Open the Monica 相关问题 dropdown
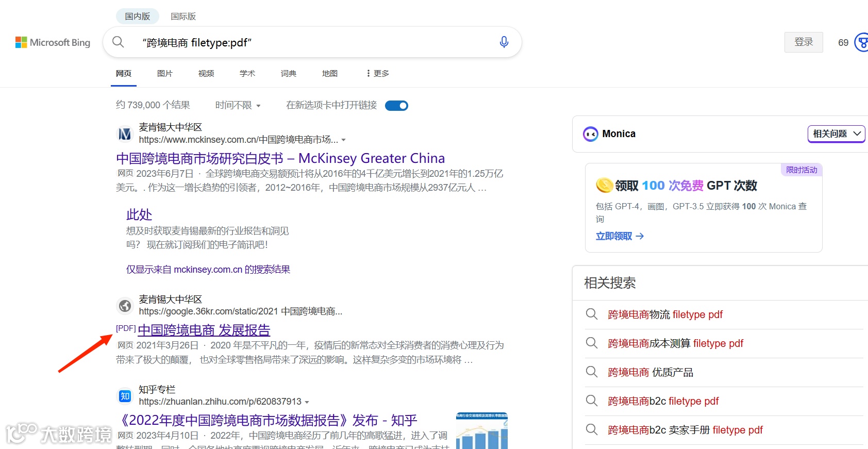The width and height of the screenshot is (868, 449). (836, 134)
